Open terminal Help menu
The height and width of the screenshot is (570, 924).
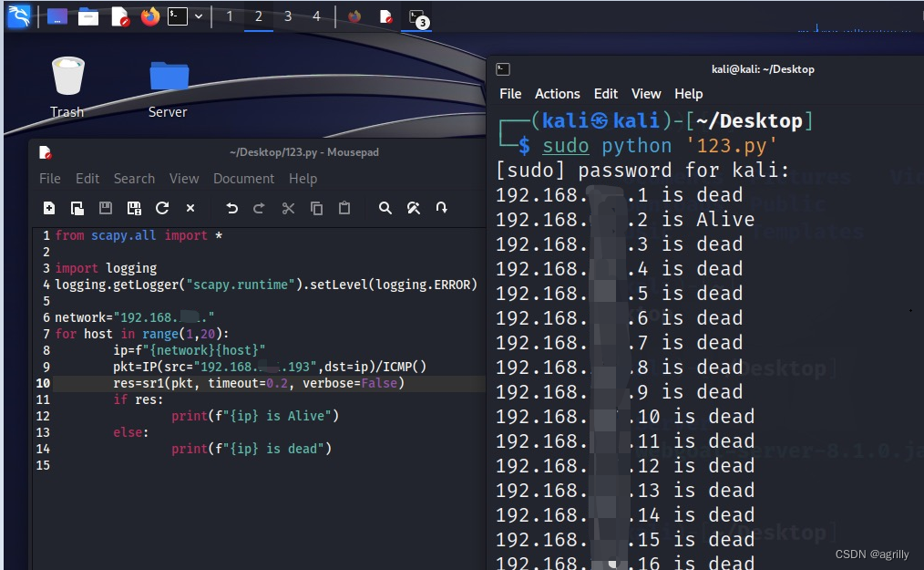[x=688, y=94]
